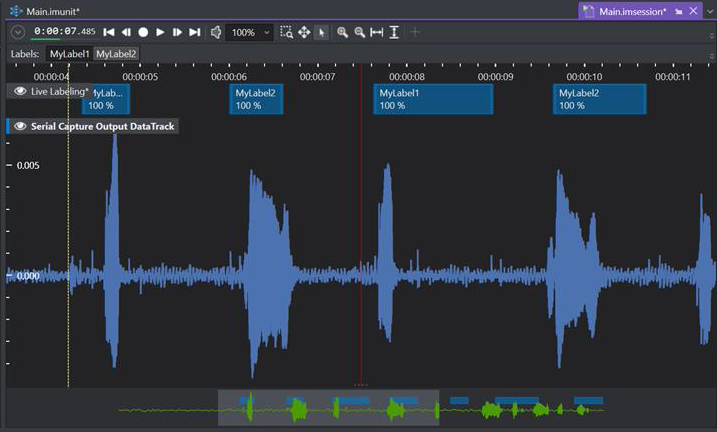Switch to the Main.imunit tab
The height and width of the screenshot is (432, 717).
pyautogui.click(x=53, y=11)
